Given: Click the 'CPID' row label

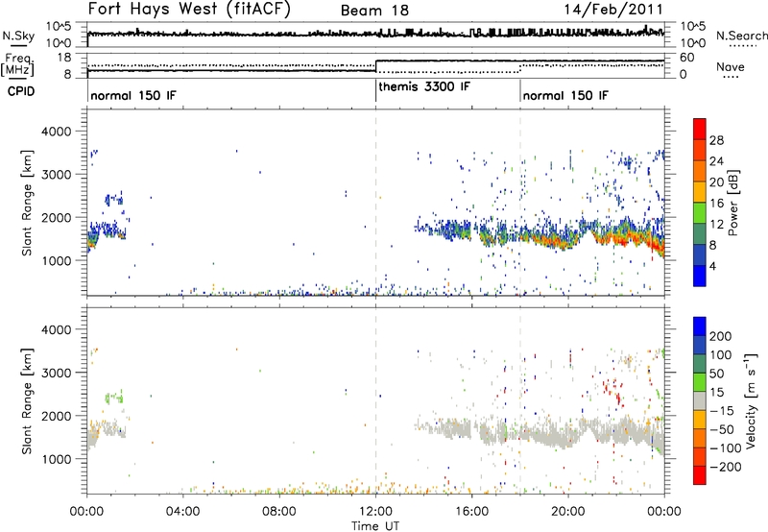Looking at the screenshot, I should point(21,91).
